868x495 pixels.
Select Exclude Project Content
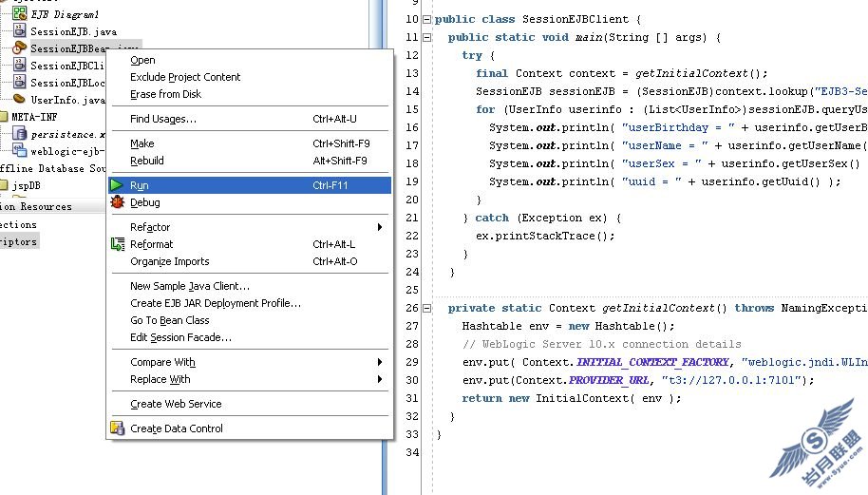(x=185, y=77)
